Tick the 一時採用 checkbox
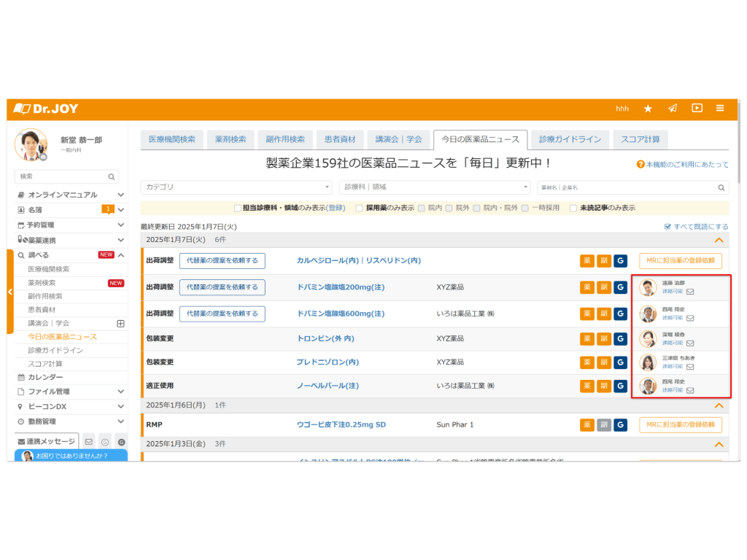747x560 pixels. pyautogui.click(x=525, y=208)
